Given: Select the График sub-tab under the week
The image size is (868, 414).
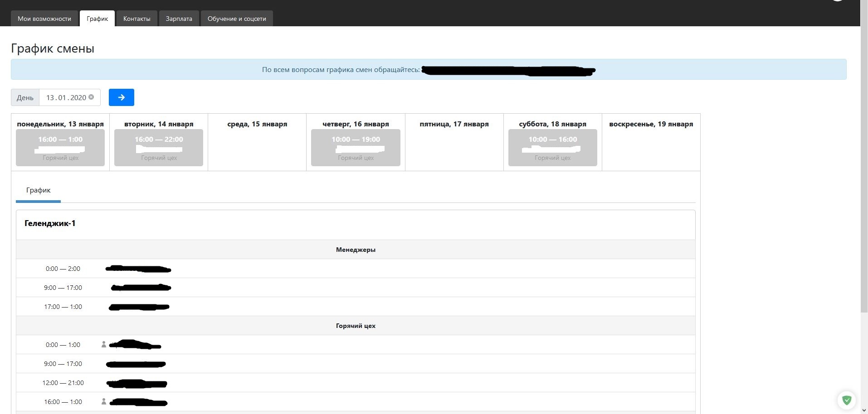Looking at the screenshot, I should tap(38, 191).
